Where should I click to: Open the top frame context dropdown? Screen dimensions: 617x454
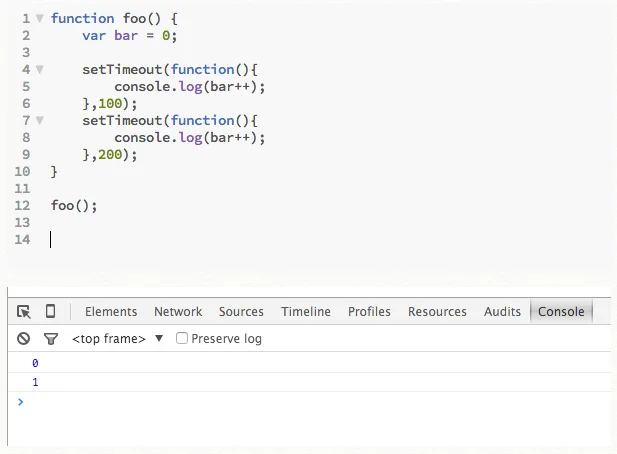[117, 339]
